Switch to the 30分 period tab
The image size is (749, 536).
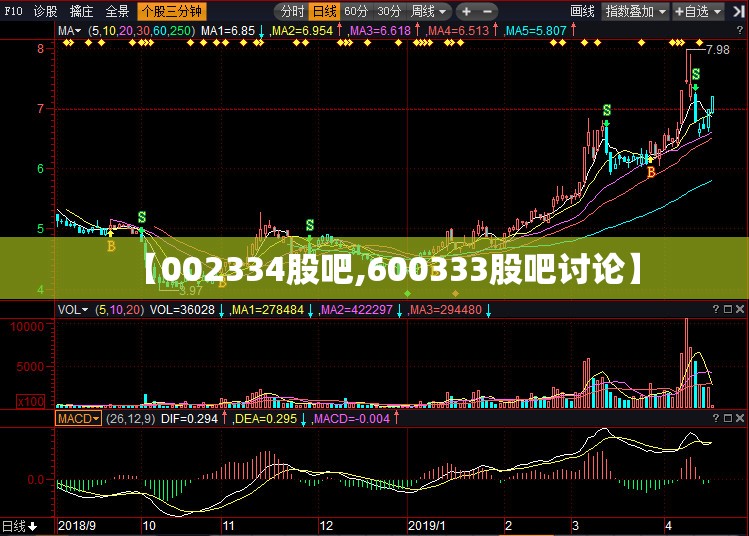[388, 11]
